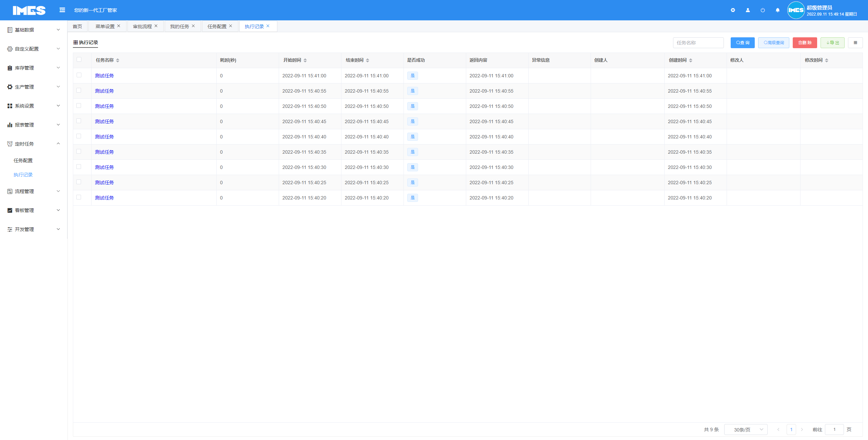This screenshot has height=440, width=868.
Task: Collapse the 定时任务 menu chevron
Action: click(x=58, y=144)
